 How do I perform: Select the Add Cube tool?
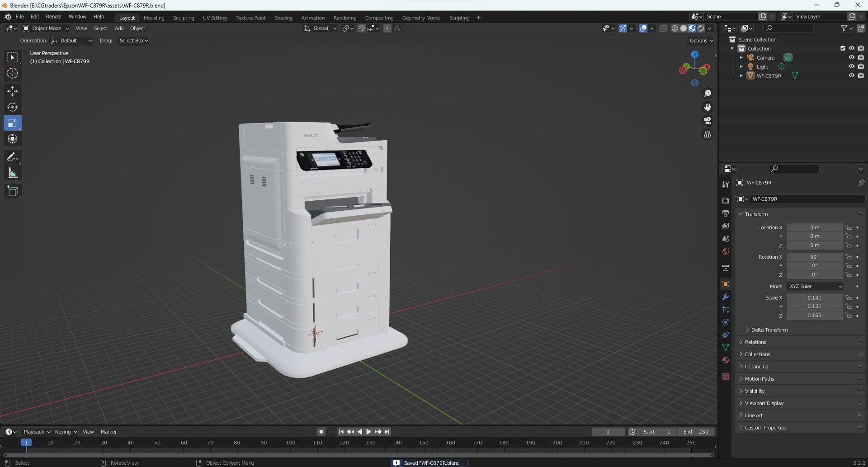point(13,191)
